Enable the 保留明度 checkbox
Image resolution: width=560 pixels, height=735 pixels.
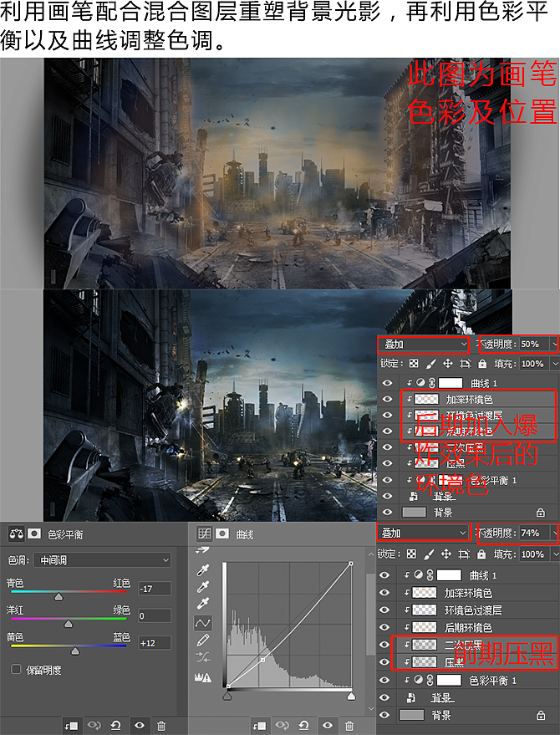coord(16,670)
